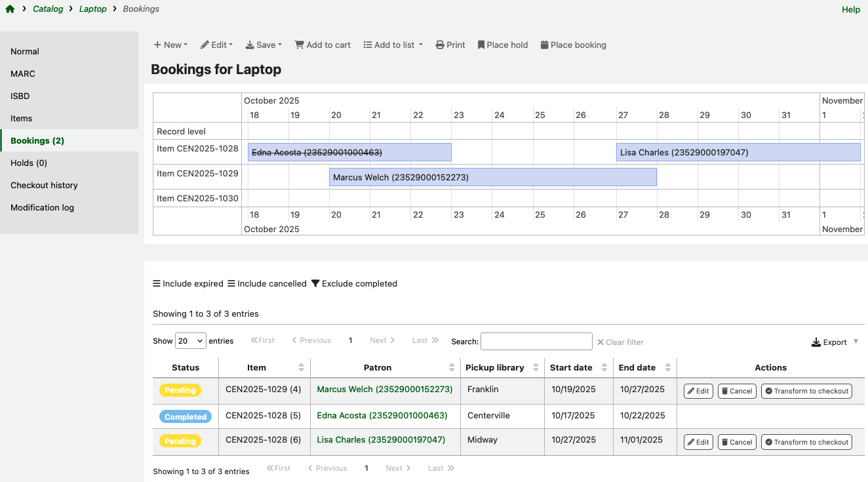Click inside the Search field
The height and width of the screenshot is (482, 868).
536,341
